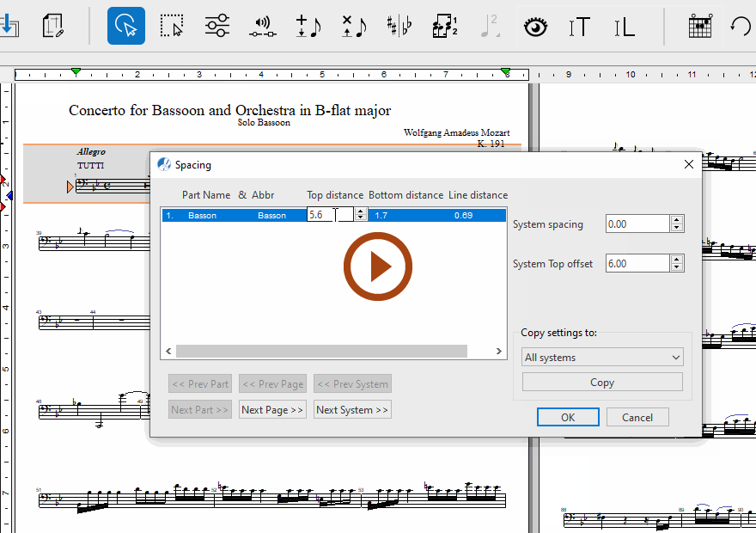
Task: Decrease System spacing with the down arrow
Action: (x=677, y=228)
